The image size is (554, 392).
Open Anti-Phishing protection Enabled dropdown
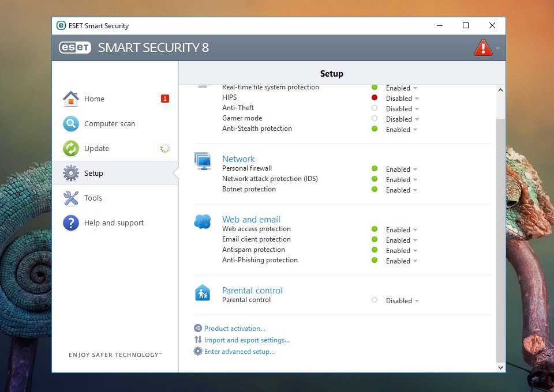(402, 261)
